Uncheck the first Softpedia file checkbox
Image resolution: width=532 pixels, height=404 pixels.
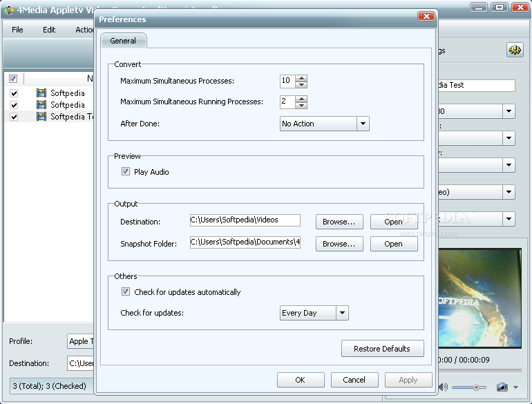click(x=14, y=93)
